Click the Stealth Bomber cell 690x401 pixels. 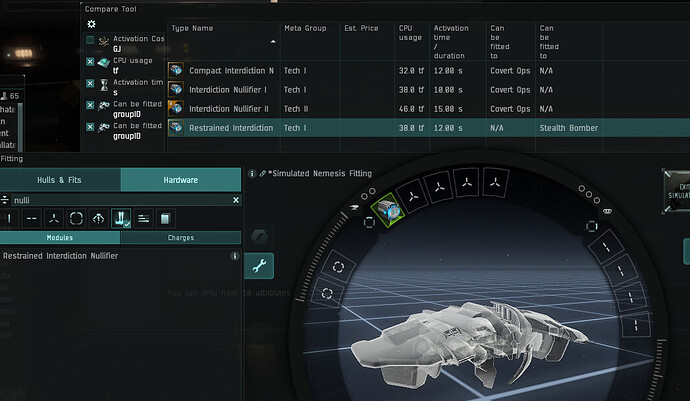(569, 128)
